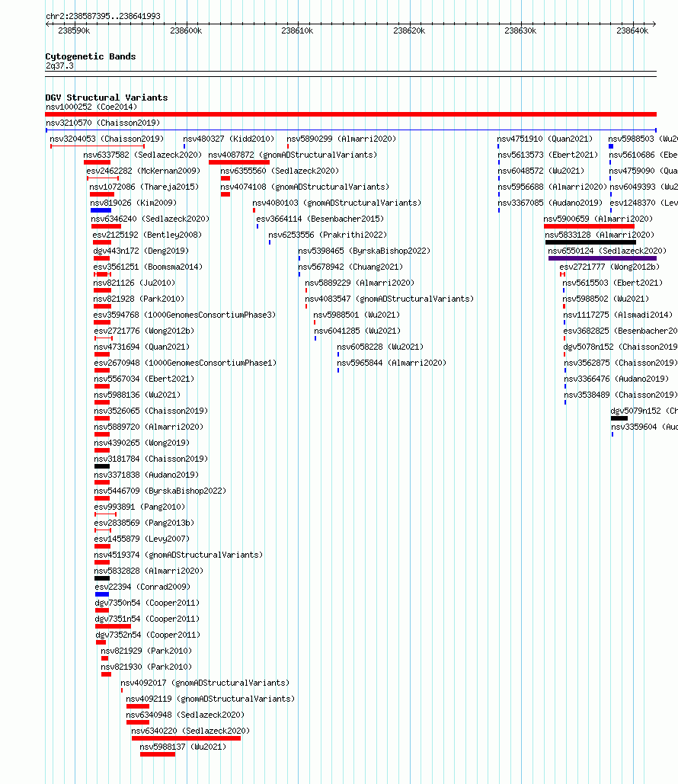
Task: Click the 2q37.3 band label
Action: (x=59, y=66)
